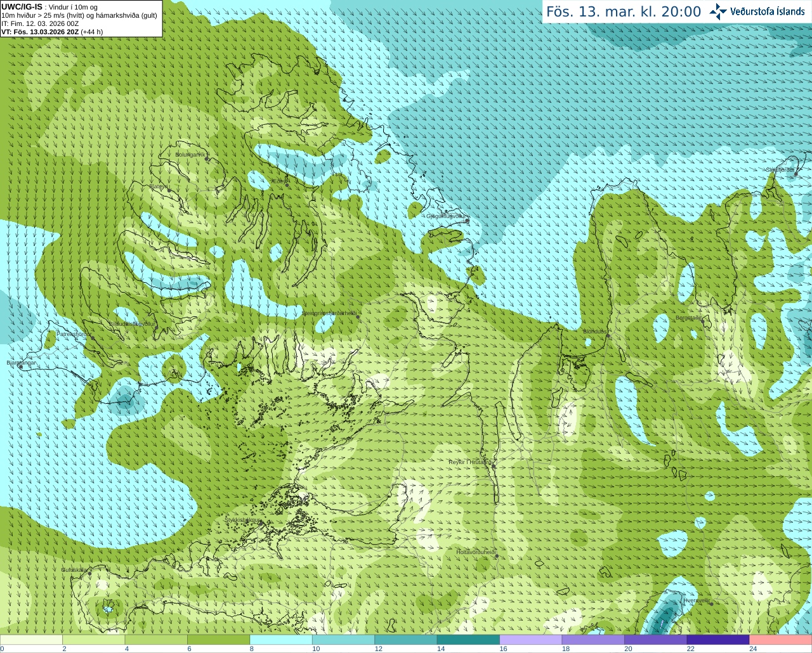812x653 pixels.
Task: Click the 18–20 m/s purple legend swatch
Action: pyautogui.click(x=593, y=640)
